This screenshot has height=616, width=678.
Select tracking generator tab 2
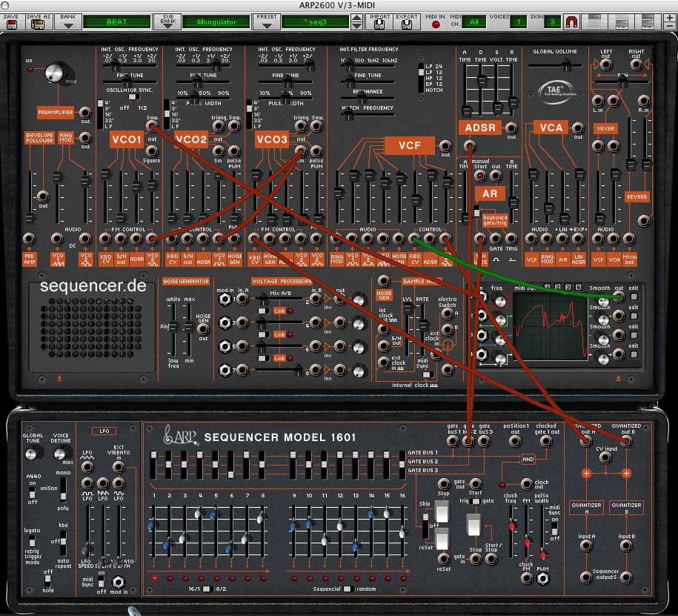point(558,287)
